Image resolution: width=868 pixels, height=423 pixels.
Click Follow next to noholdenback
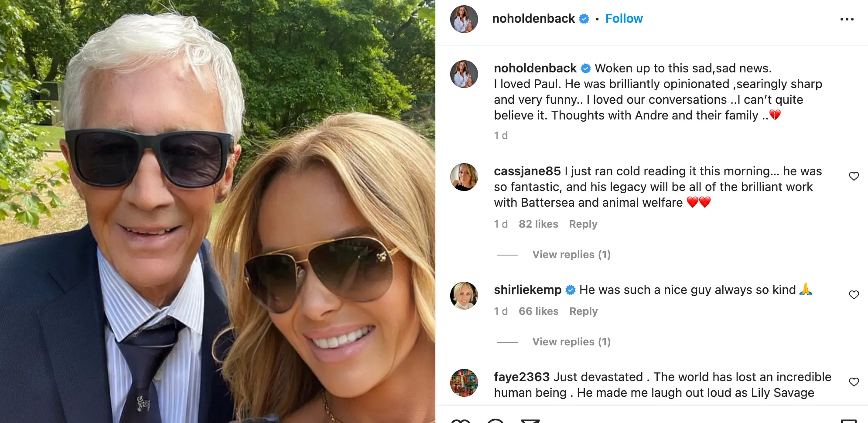point(624,18)
